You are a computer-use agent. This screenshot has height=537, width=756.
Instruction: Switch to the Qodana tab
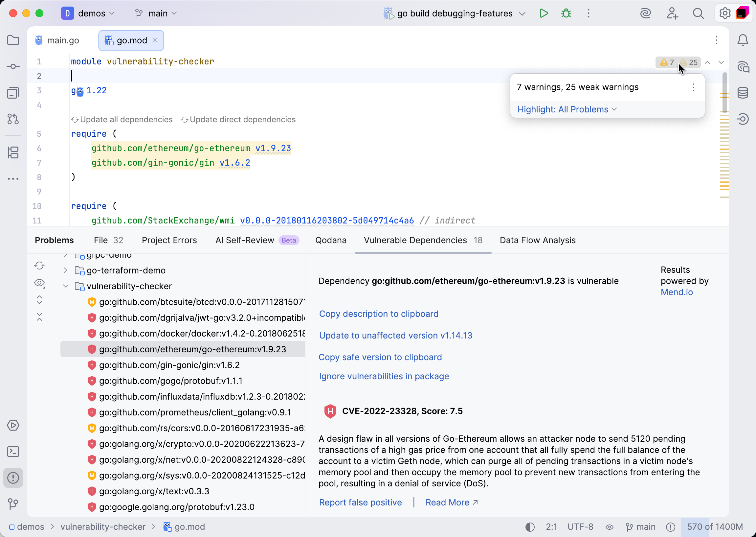tap(331, 240)
